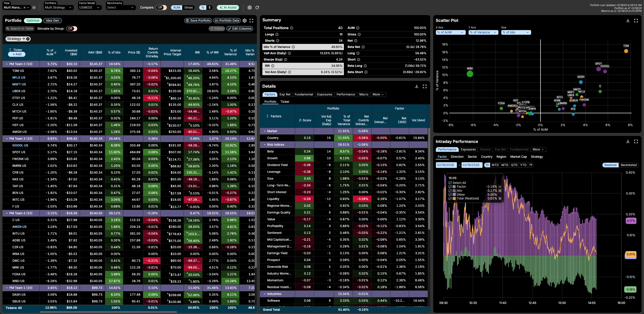The height and width of the screenshot is (314, 644).
Task: Open global settings gear in top toolbar
Action: coord(250,8)
